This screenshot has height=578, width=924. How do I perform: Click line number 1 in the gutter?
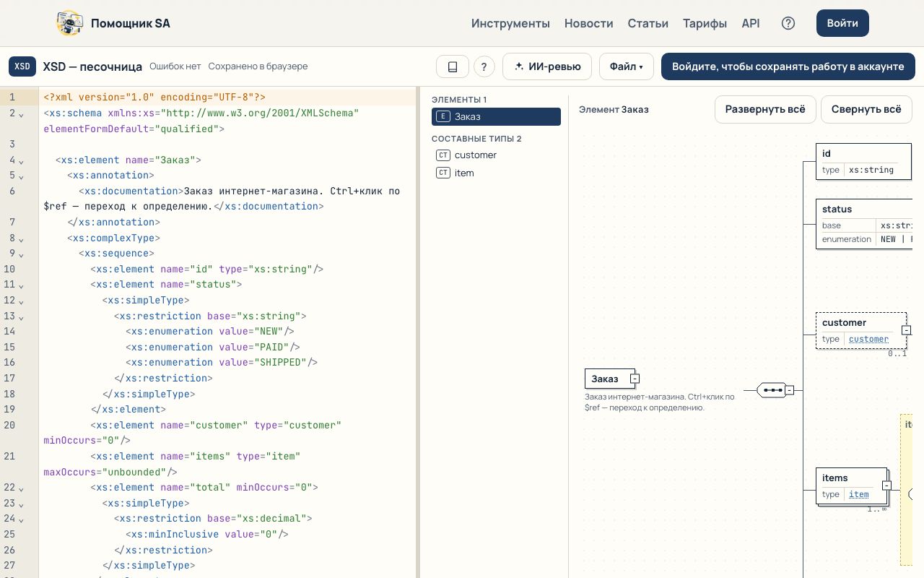tap(12, 97)
